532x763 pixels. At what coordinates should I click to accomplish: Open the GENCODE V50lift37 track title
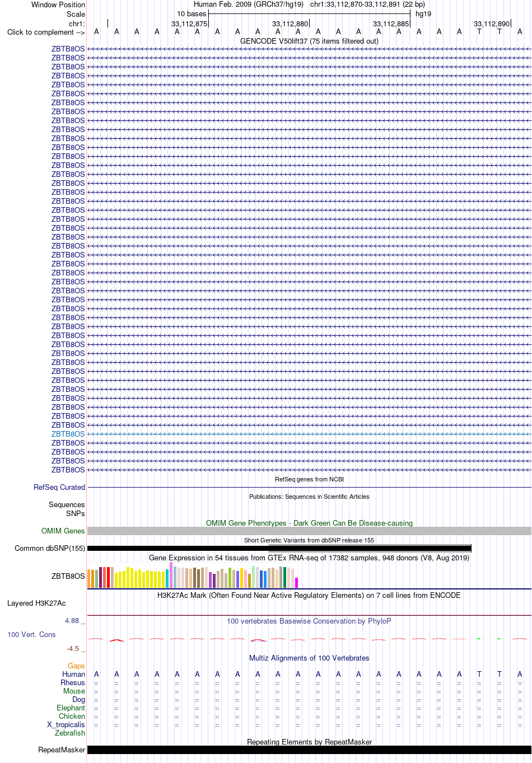309,41
